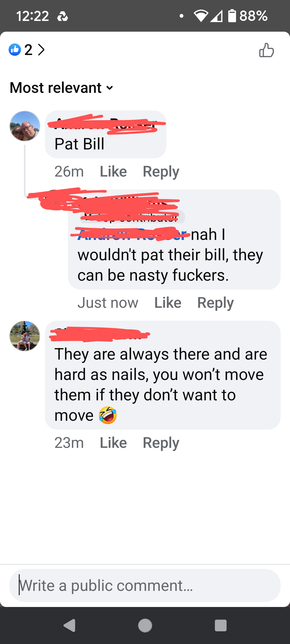Tap the Android back navigation button
Image resolution: width=290 pixels, height=644 pixels.
70,625
